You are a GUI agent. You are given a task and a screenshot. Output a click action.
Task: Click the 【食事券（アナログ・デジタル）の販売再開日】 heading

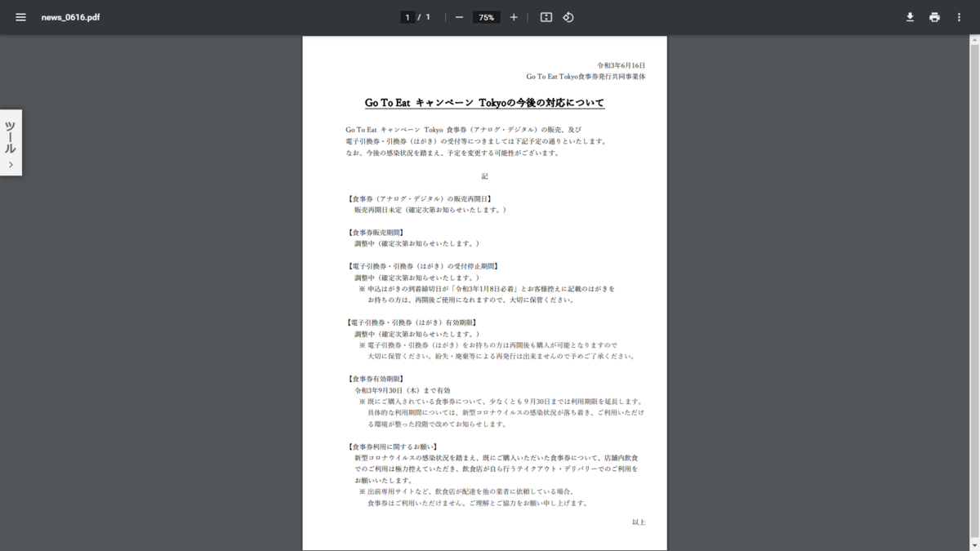(x=420, y=198)
